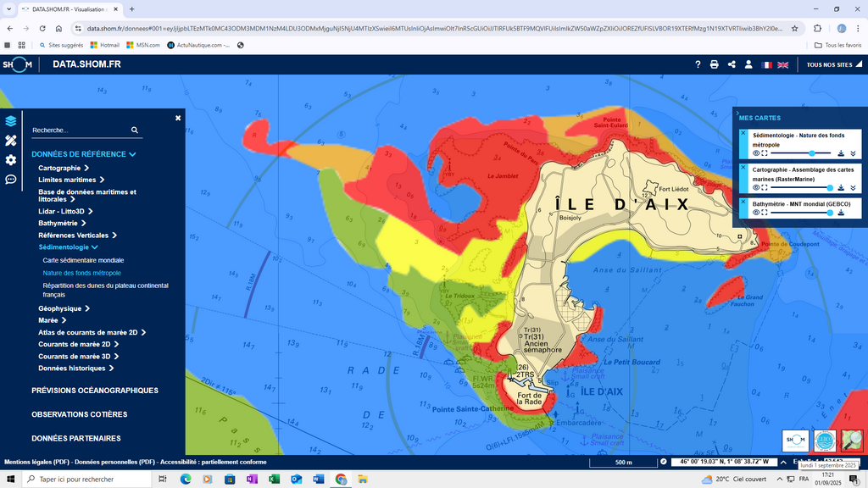Download the Cartographie RasterMarine layer
Screen dimensions: 868x488
(841, 187)
